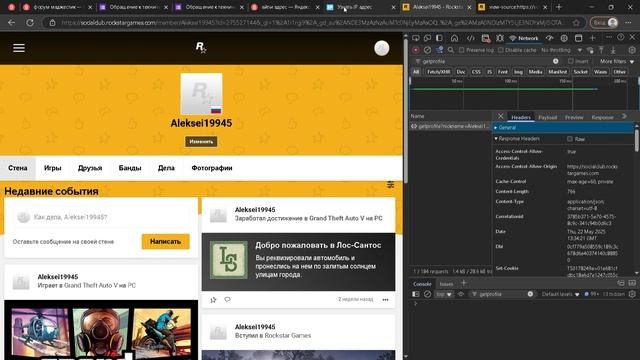Click the Rockstar logo in site header

201,48
